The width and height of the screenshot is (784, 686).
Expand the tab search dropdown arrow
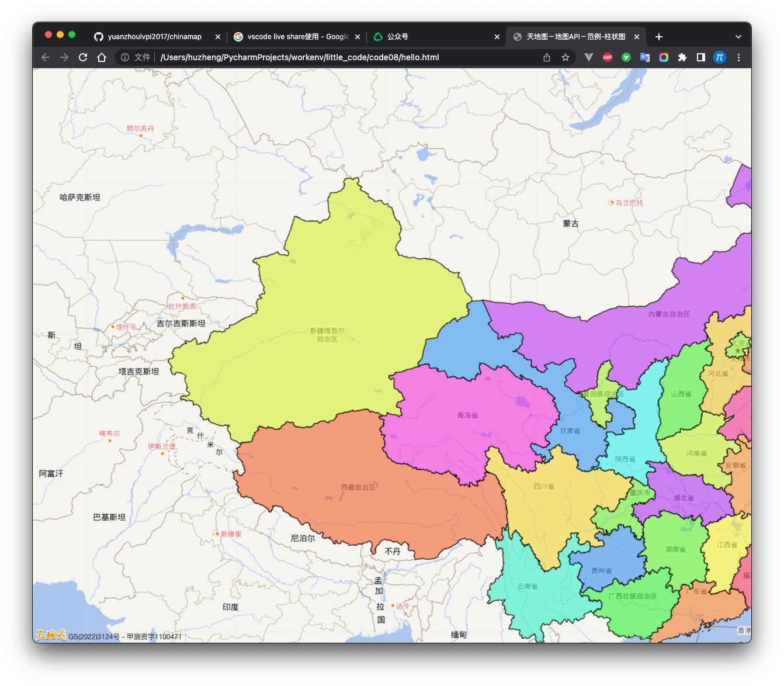(x=738, y=37)
